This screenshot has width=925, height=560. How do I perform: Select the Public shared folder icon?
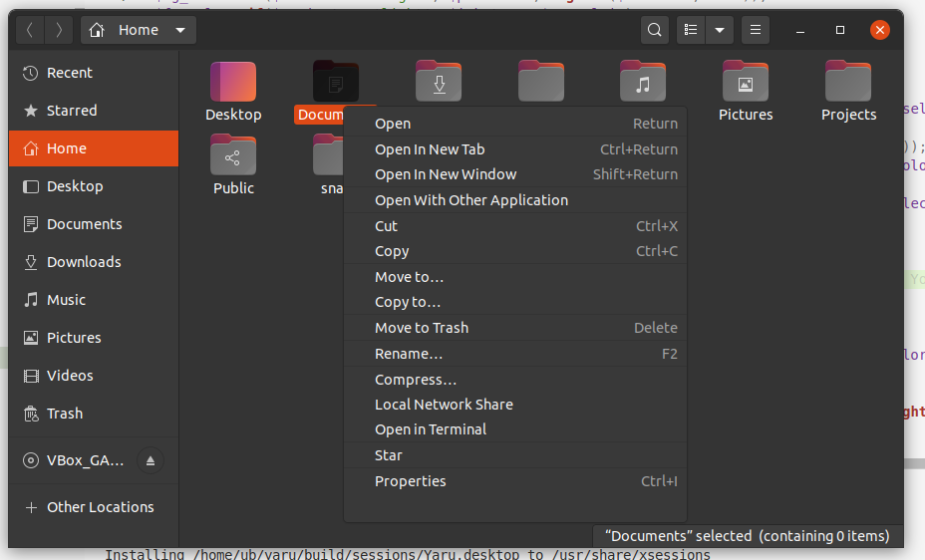pos(233,155)
